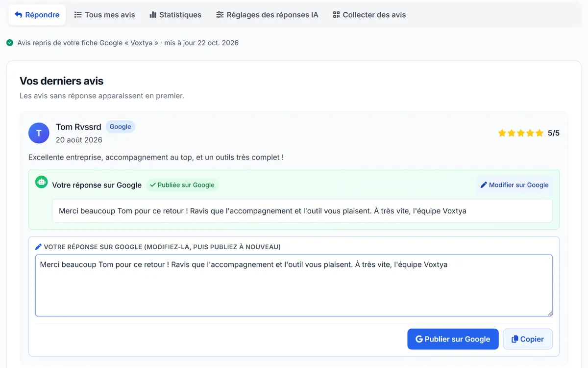The height and width of the screenshot is (368, 588).
Task: Click Publier sur Google button
Action: [x=453, y=339]
